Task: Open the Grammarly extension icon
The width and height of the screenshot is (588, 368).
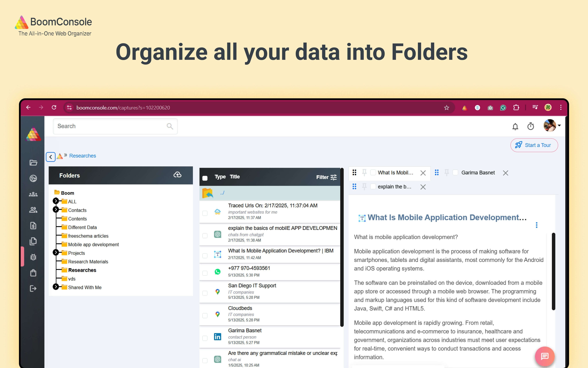Action: 503,108
